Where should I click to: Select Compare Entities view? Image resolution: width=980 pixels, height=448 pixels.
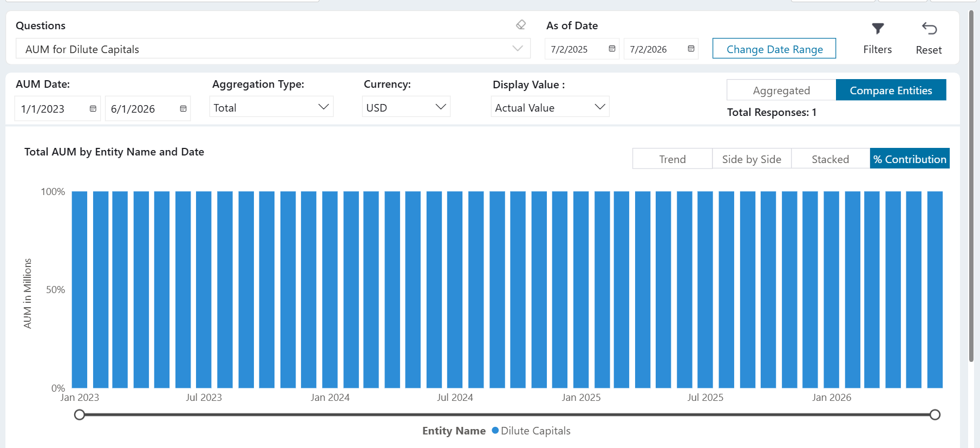[x=891, y=90]
